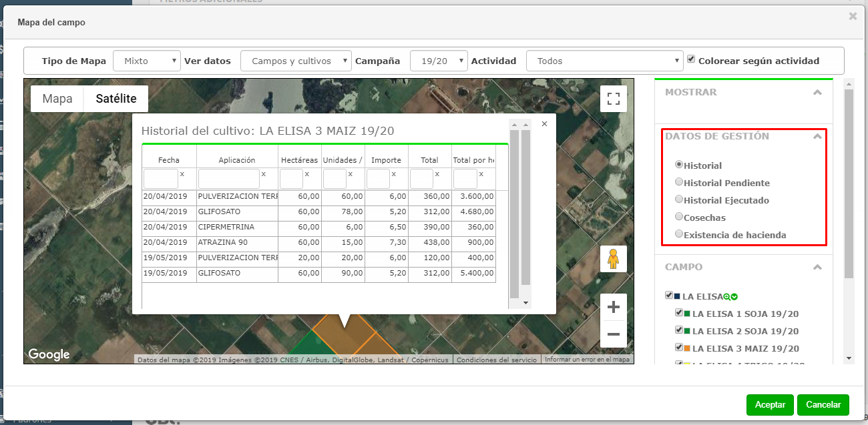Screen dimensions: 868x425
Task: Click the Fecha column header
Action: click(x=169, y=160)
